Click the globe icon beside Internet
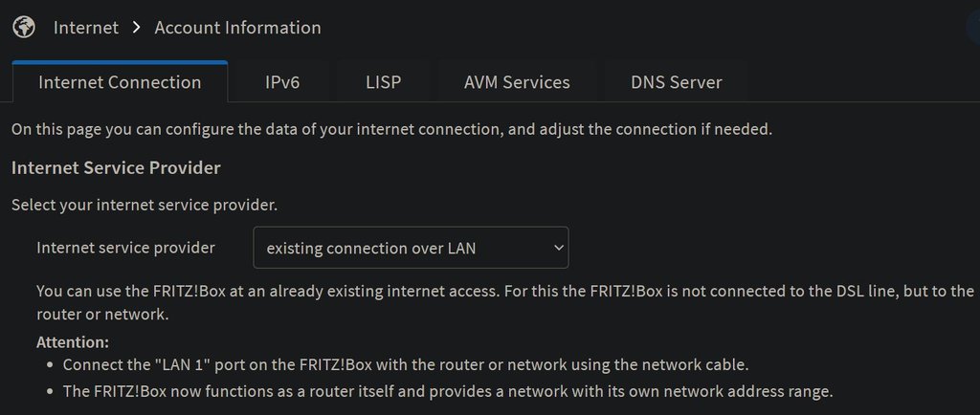The height and width of the screenshot is (415, 980). click(x=24, y=28)
